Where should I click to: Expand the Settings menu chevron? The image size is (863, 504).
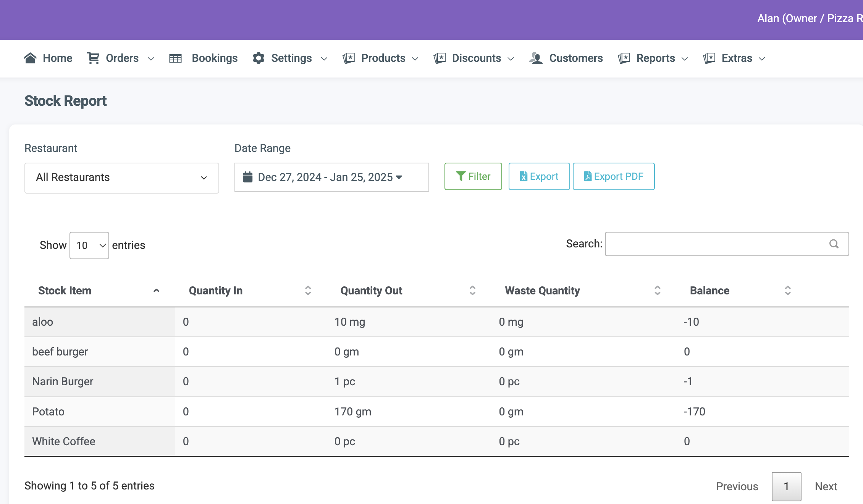[x=324, y=59]
